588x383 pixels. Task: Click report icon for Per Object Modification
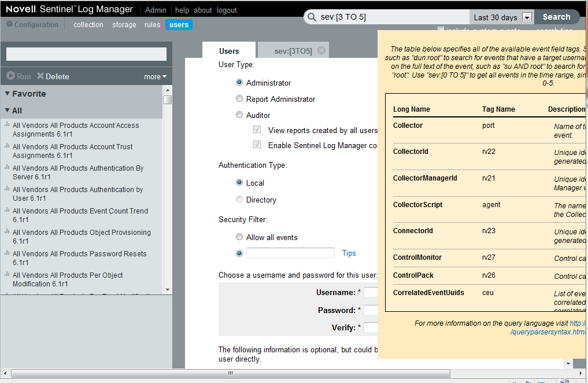[x=7, y=274]
